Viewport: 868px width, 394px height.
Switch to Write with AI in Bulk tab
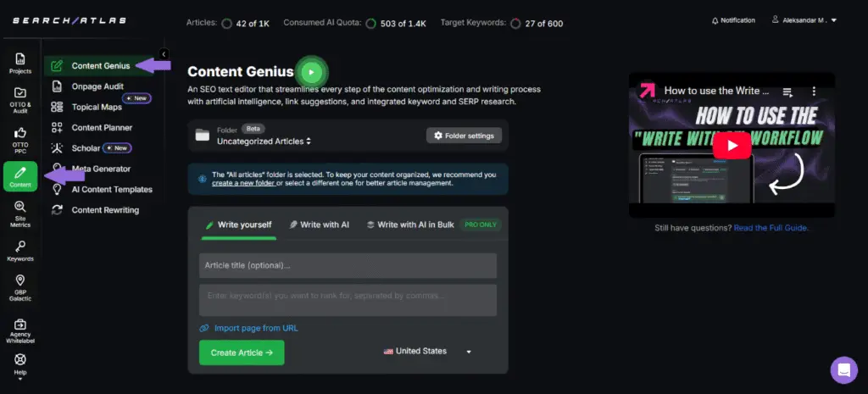pyautogui.click(x=410, y=225)
